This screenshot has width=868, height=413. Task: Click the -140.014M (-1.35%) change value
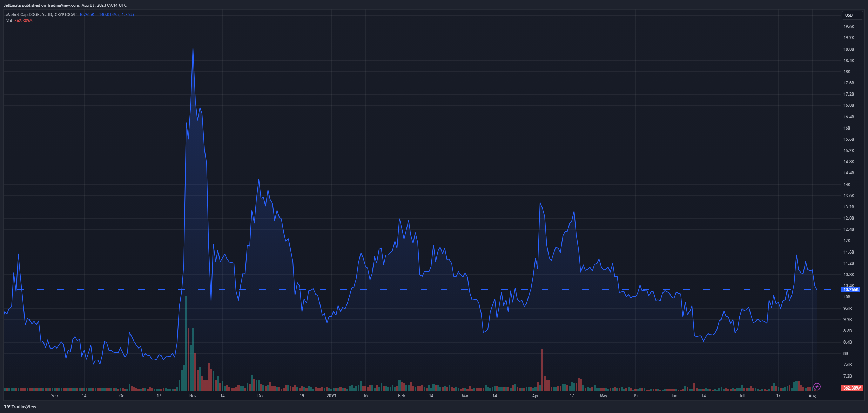[x=115, y=15]
